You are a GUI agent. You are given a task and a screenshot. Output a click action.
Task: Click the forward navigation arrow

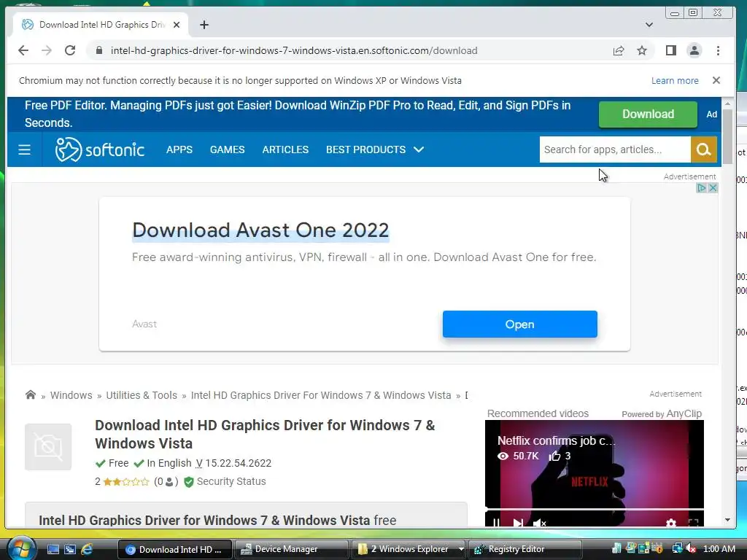(x=46, y=50)
